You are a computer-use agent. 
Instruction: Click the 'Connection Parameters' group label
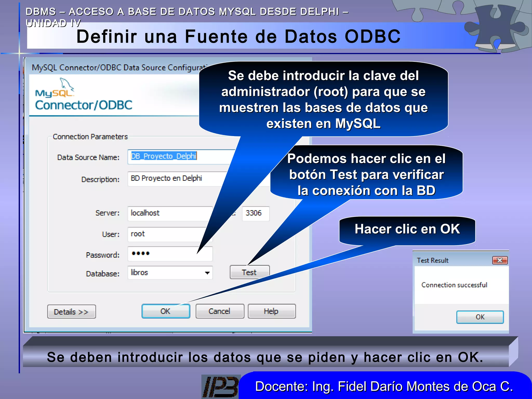pyautogui.click(x=90, y=137)
